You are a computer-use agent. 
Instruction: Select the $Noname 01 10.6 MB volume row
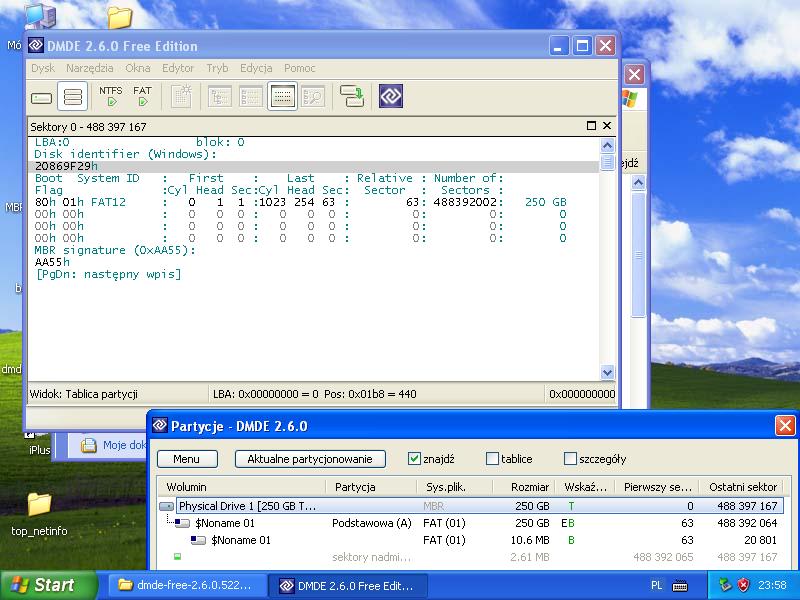[470, 540]
